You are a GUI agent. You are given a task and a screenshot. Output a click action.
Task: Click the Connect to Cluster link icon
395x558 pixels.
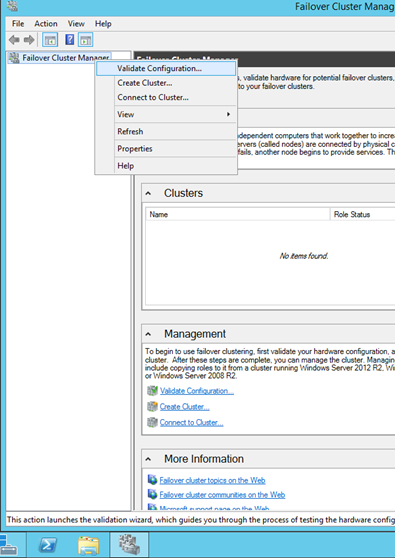point(152,422)
